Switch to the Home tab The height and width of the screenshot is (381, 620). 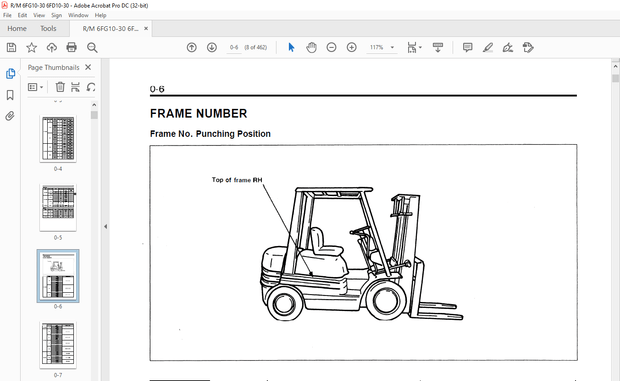pyautogui.click(x=17, y=28)
